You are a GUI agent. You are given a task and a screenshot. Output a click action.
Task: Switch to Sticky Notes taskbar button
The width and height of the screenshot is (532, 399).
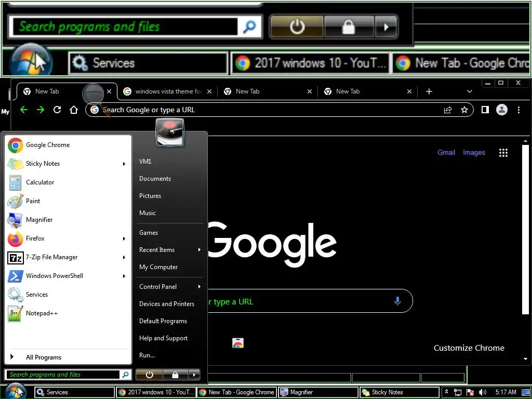[x=400, y=392]
